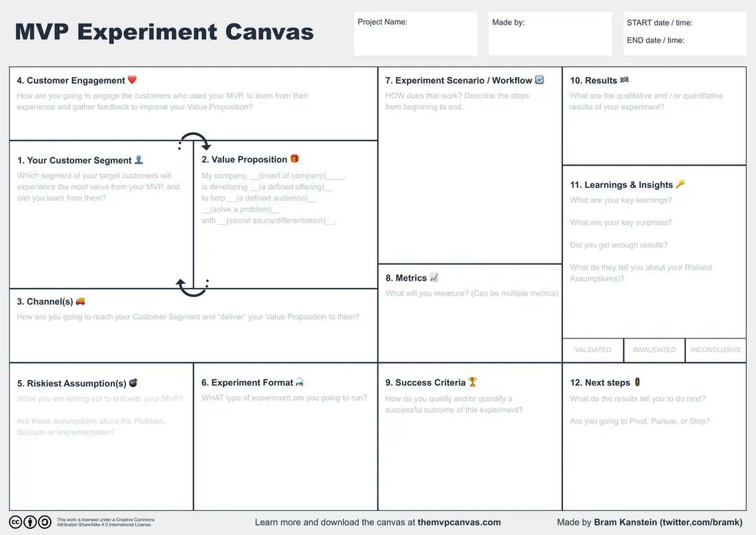The image size is (756, 535).
Task: Click 'How are you going to reach' Channels prompt
Action: pos(188,317)
